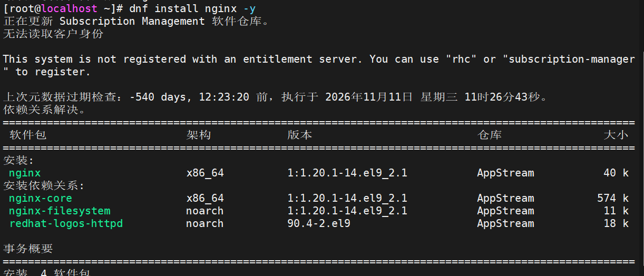644x276 pixels.
Task: Click the 安装依赖关系 section label
Action: point(44,185)
